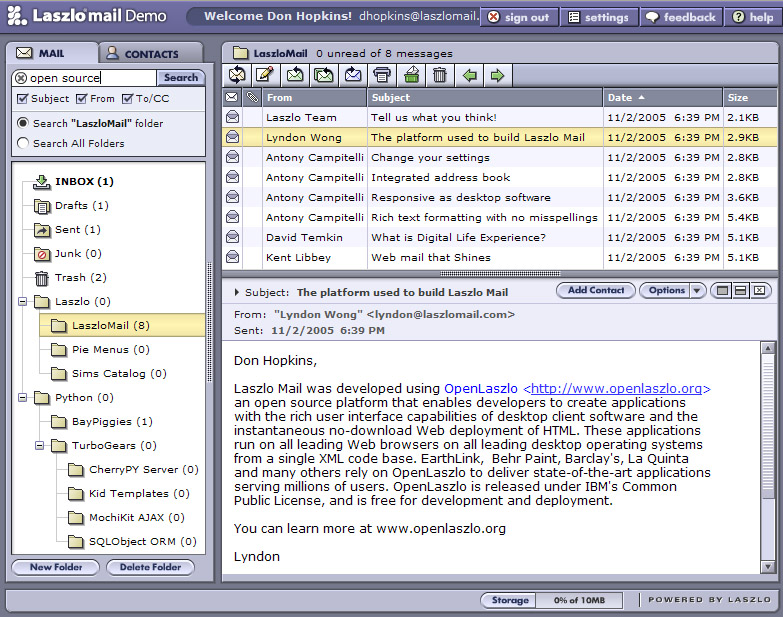The height and width of the screenshot is (617, 783).
Task: Click the green bin move-to-folder icon
Action: tap(411, 75)
